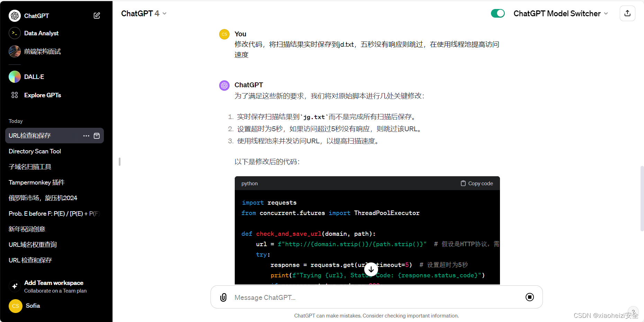Click the share chat upload icon
The width and height of the screenshot is (644, 322).
coord(627,14)
